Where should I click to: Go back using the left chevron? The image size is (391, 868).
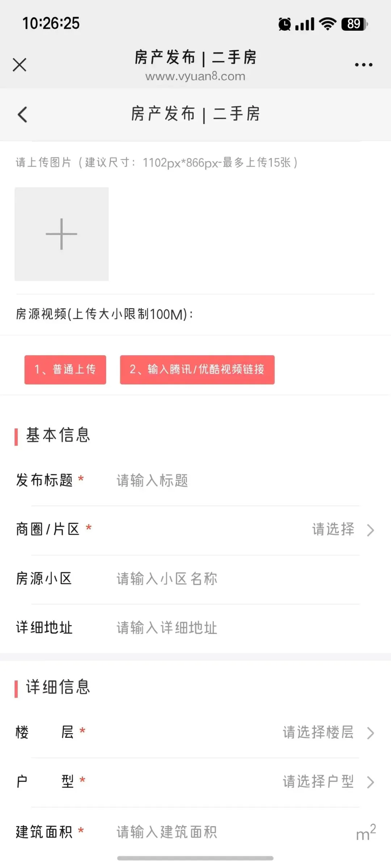coord(22,115)
